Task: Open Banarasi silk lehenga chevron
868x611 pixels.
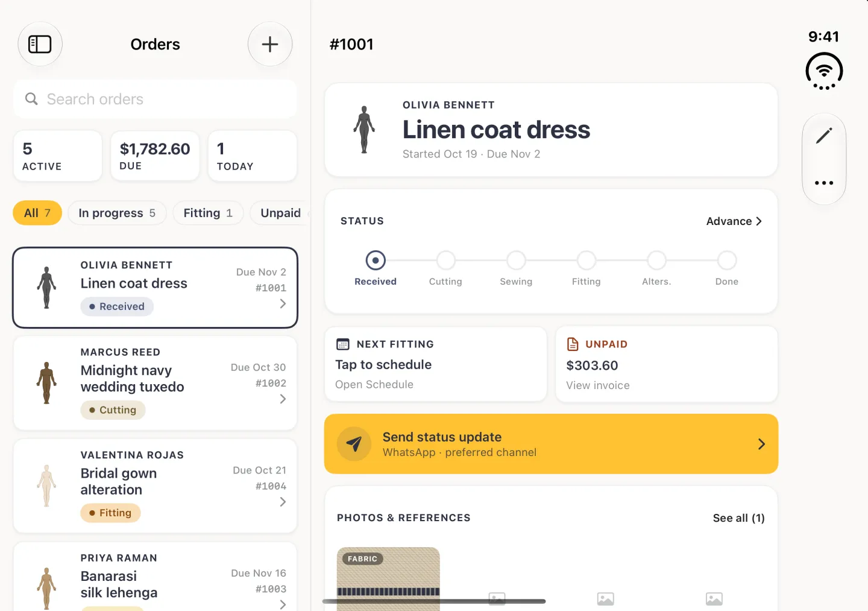Action: (x=283, y=604)
